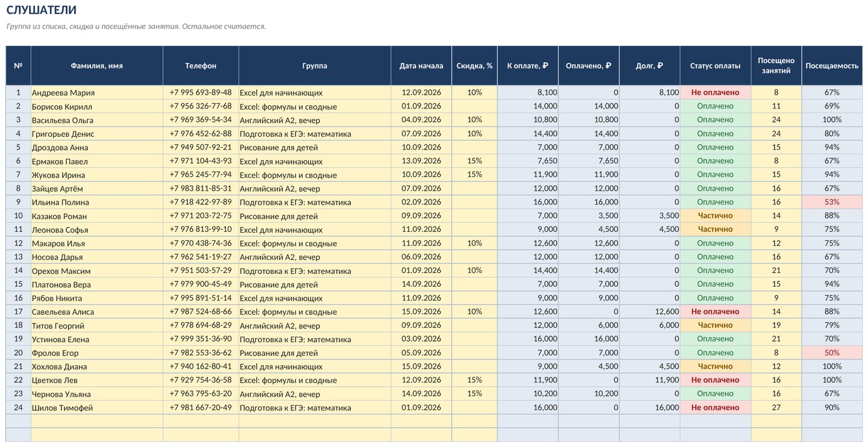Viewport: 868px width, 447px height.
Task: Click the phone number +7 956 326-77-68
Action: tap(201, 106)
